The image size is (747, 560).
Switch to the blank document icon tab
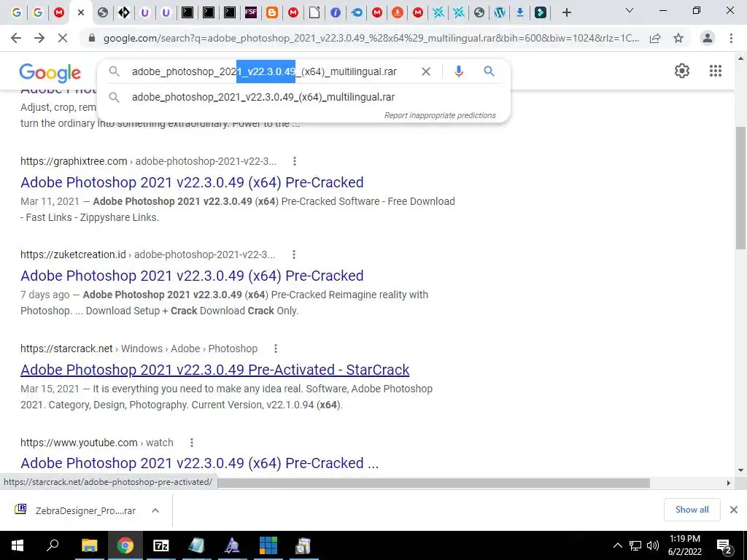pyautogui.click(x=314, y=12)
